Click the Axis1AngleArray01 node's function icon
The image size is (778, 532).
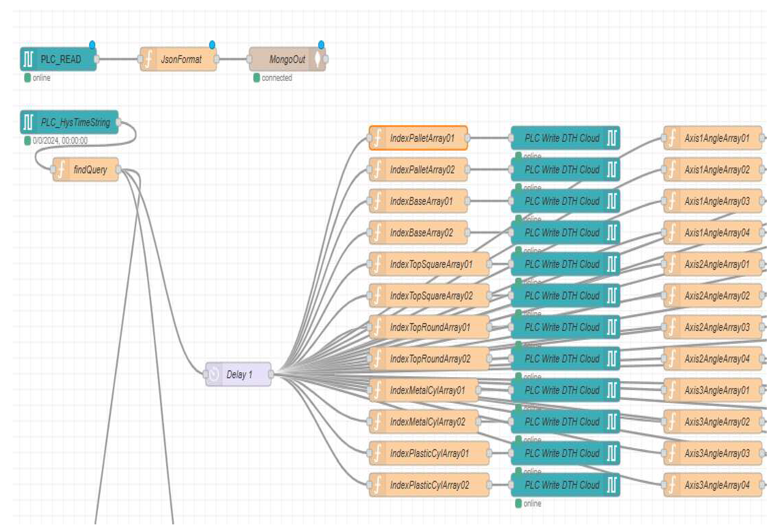pyautogui.click(x=672, y=138)
